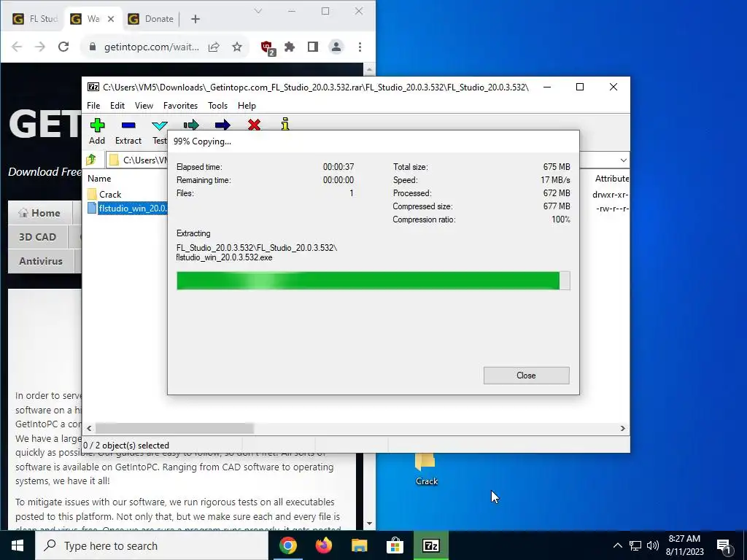Click the taskbar search box
The image size is (747, 560).
152,545
